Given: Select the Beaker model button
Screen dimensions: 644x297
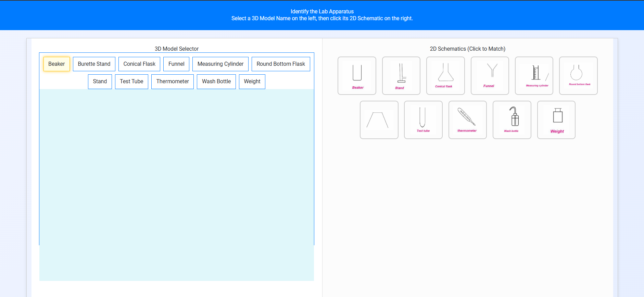Looking at the screenshot, I should point(56,64).
